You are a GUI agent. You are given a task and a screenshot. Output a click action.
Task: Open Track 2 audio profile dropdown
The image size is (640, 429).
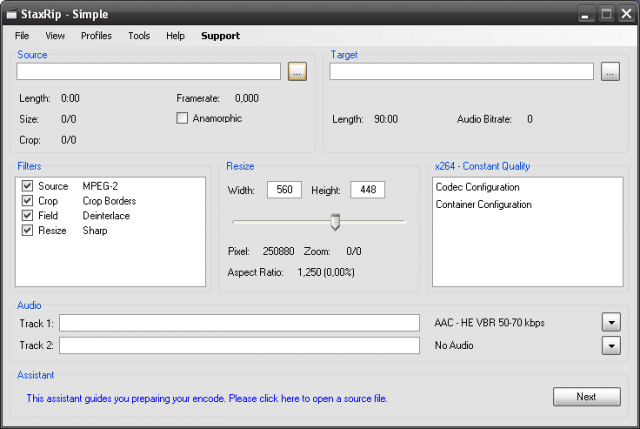click(611, 345)
